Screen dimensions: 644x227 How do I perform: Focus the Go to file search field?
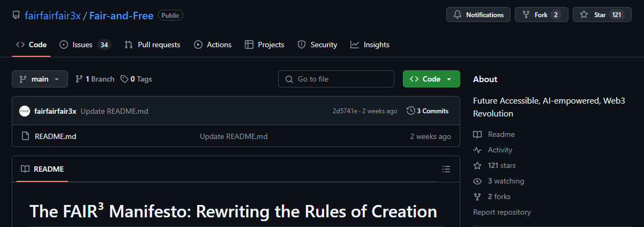pos(336,79)
